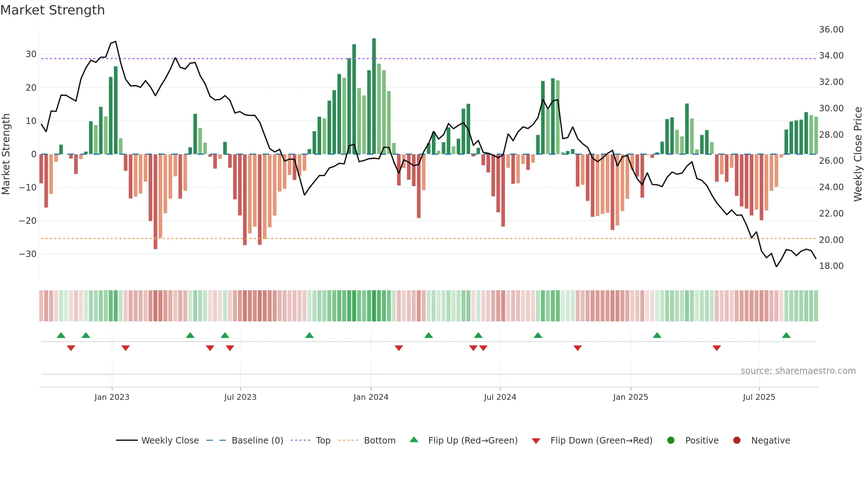Click the lowest red bar below −28 in early 2023
Image resolution: width=868 pixels, height=488 pixels.
coord(156,201)
